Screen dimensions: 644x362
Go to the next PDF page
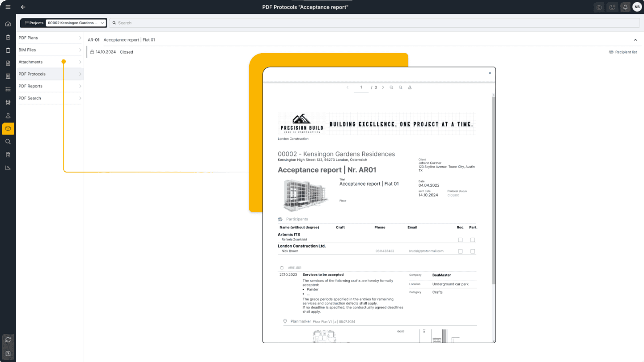coord(383,87)
